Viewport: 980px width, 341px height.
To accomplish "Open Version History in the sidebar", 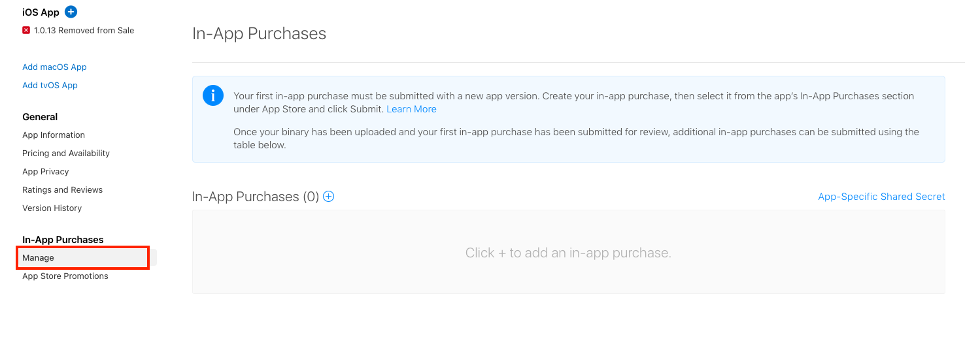I will coord(52,208).
